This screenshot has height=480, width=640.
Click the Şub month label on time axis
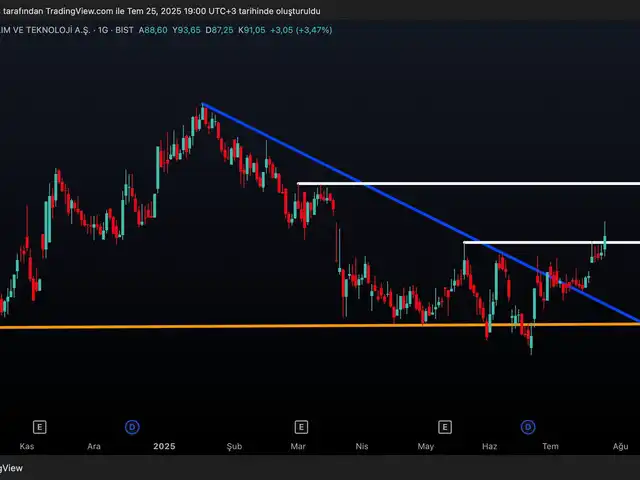click(234, 448)
